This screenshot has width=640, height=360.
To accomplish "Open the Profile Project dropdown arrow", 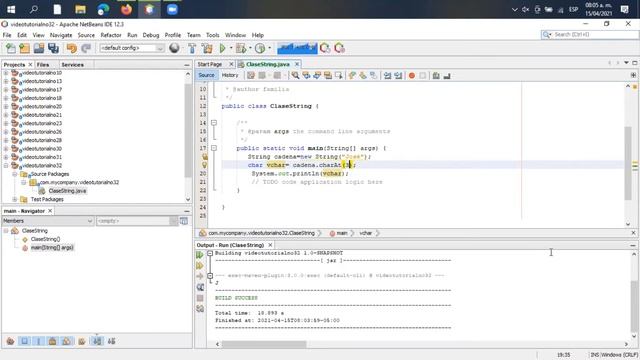I will (x=269, y=48).
